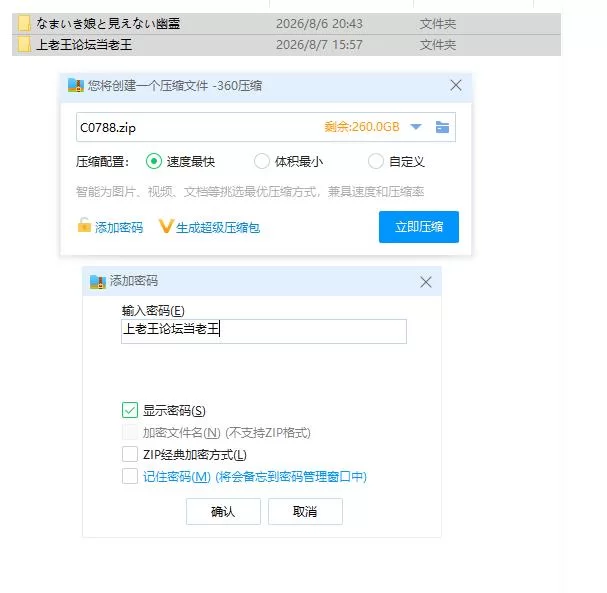Click the 压缩配置: label

pyautogui.click(x=103, y=161)
